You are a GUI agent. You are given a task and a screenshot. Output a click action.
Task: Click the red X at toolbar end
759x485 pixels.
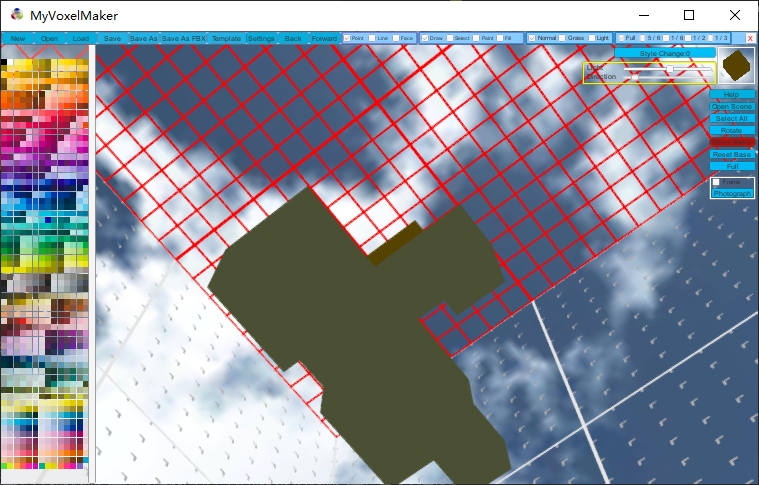[x=750, y=38]
